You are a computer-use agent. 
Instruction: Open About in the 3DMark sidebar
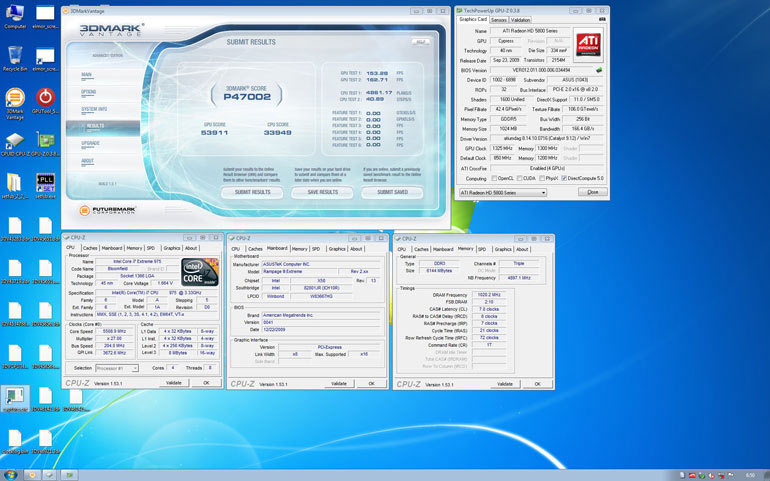coord(87,161)
